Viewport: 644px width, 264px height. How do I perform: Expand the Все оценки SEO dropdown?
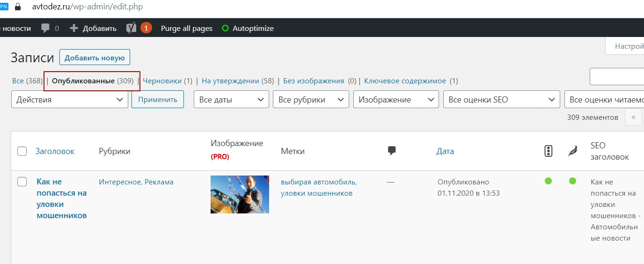coord(502,99)
